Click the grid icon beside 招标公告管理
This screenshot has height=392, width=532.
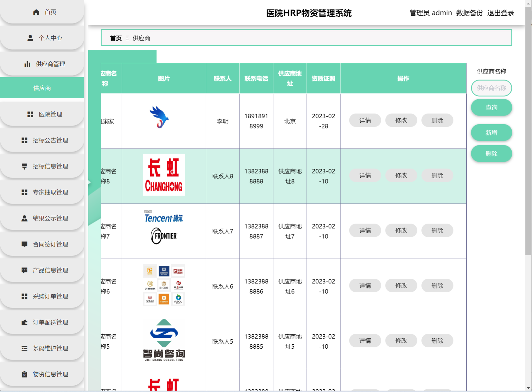[x=24, y=140]
